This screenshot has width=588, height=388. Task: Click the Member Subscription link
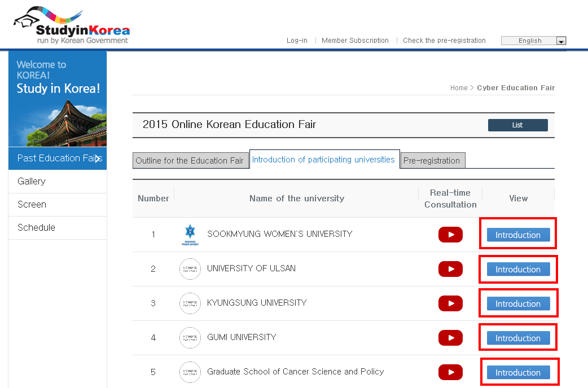click(x=355, y=41)
